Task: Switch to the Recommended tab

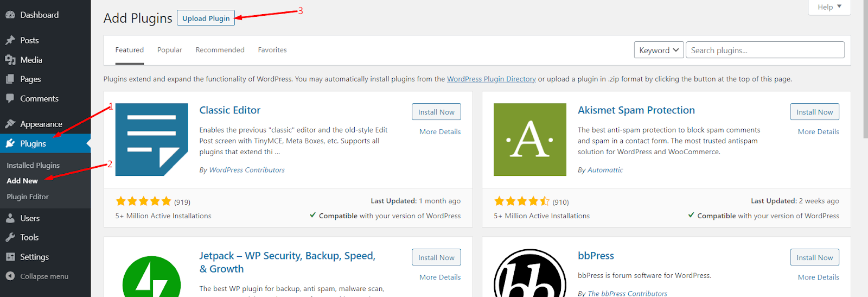Action: (x=220, y=50)
